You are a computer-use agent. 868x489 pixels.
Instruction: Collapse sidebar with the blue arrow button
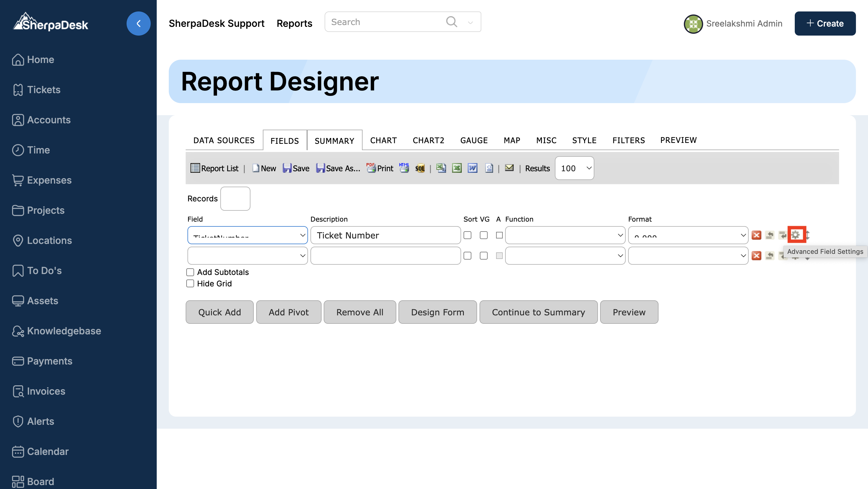click(139, 23)
